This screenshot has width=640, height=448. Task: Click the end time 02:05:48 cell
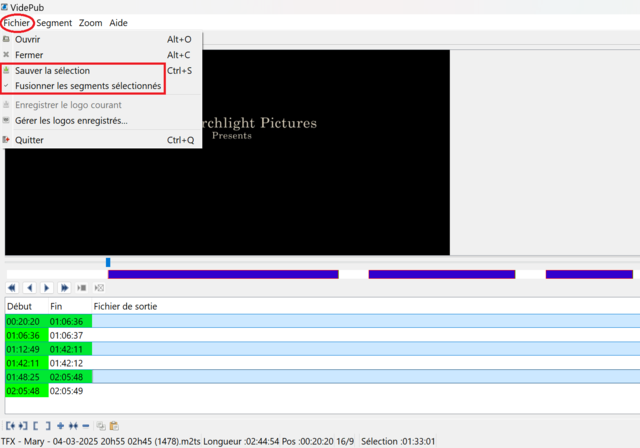[70, 377]
